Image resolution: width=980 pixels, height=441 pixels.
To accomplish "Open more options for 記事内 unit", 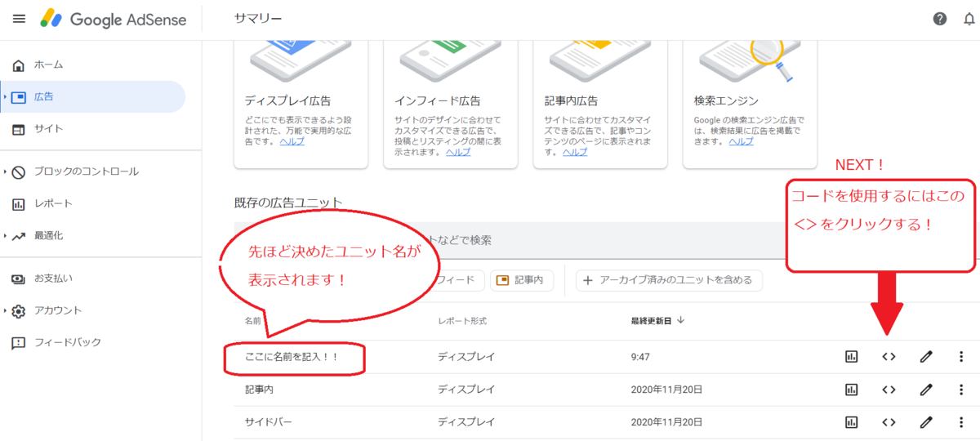I will pos(961,390).
